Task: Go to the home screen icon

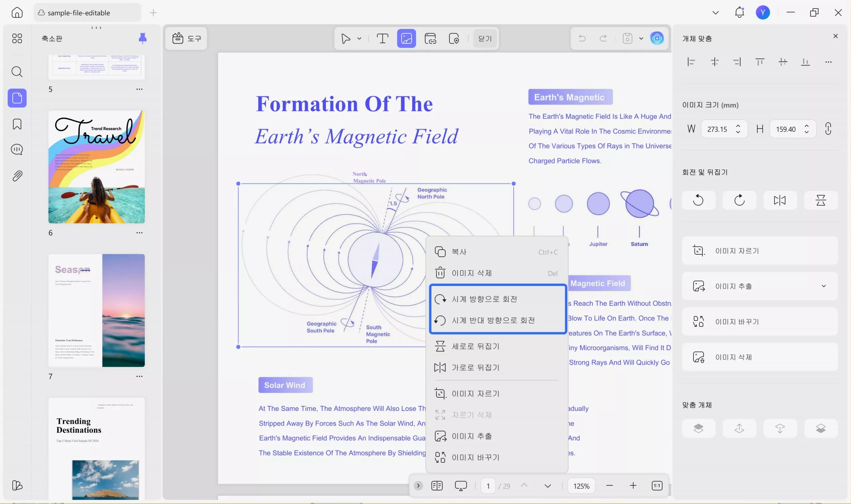Action: 17,13
